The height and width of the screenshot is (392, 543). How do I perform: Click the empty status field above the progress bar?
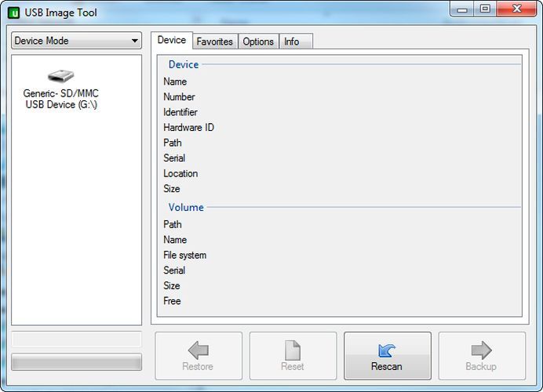point(77,339)
